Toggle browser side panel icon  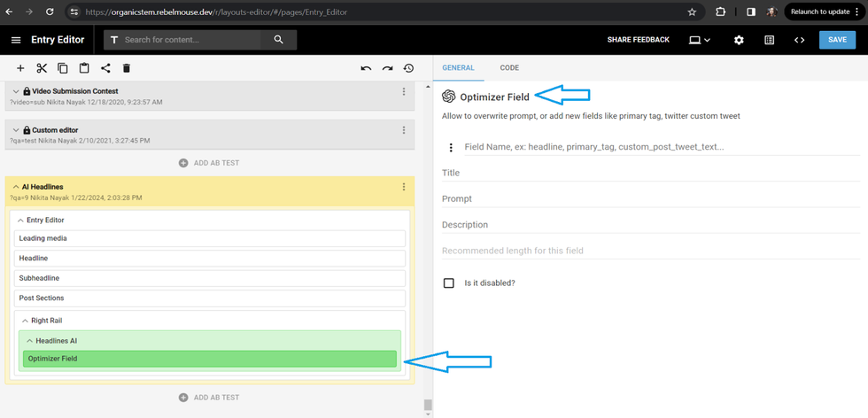[x=751, y=12]
